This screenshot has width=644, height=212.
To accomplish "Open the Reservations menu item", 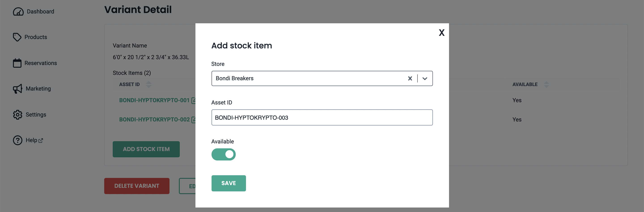I will (x=40, y=63).
